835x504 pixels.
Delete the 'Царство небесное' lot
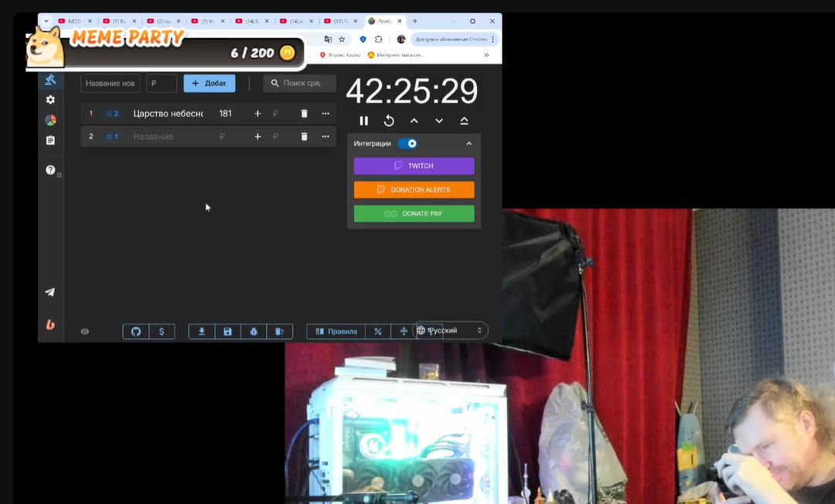[304, 114]
